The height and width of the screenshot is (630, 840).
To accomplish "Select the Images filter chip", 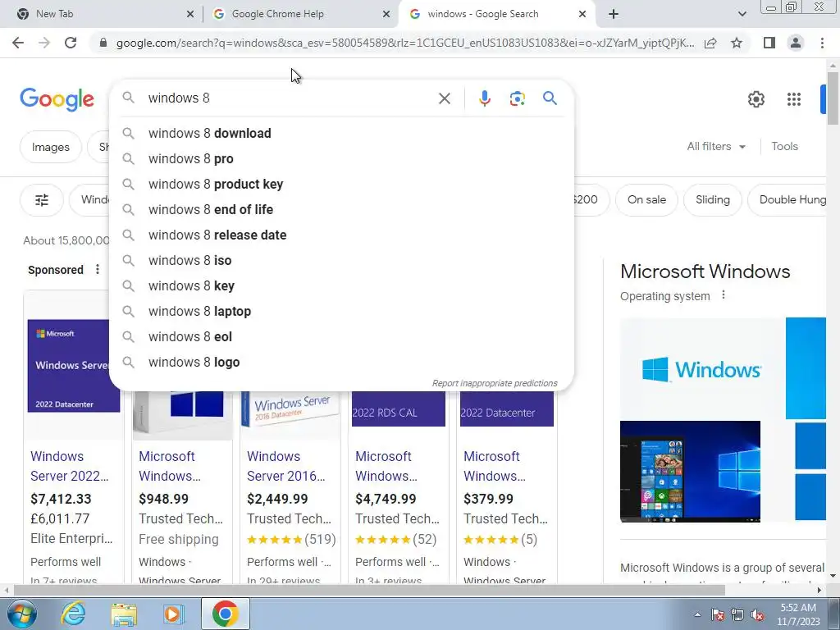I will (x=50, y=147).
